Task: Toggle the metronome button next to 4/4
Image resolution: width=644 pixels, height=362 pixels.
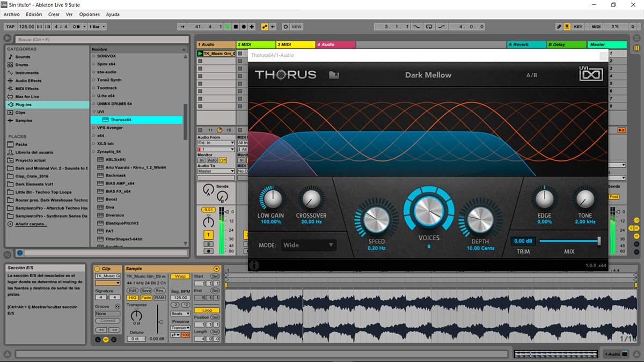Action: click(77, 26)
